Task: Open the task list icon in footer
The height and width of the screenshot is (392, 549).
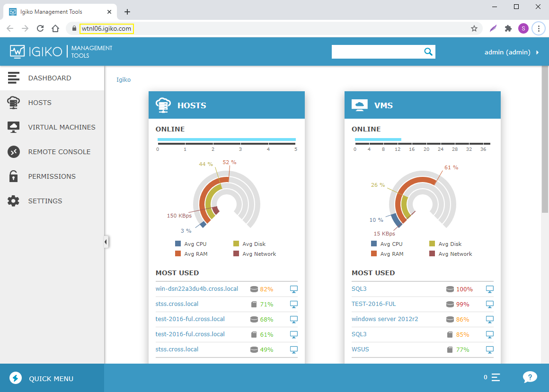Action: coord(496,377)
